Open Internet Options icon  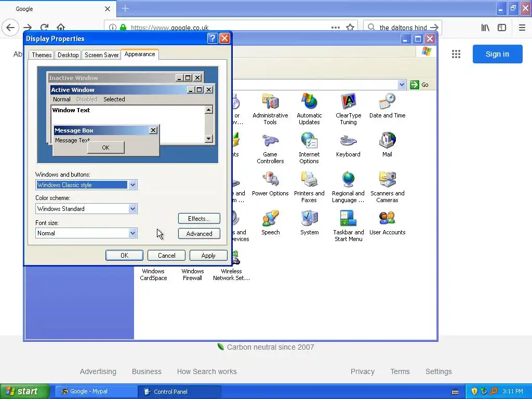(x=309, y=148)
